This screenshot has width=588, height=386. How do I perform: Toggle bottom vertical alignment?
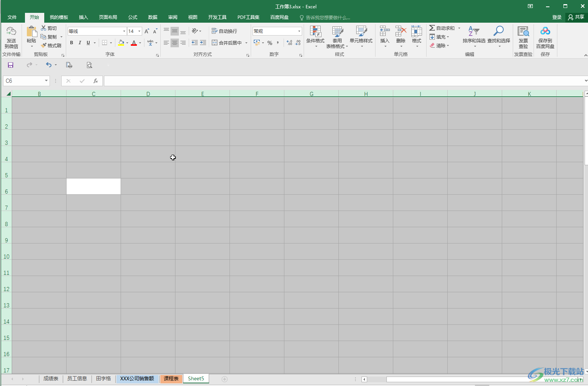183,31
